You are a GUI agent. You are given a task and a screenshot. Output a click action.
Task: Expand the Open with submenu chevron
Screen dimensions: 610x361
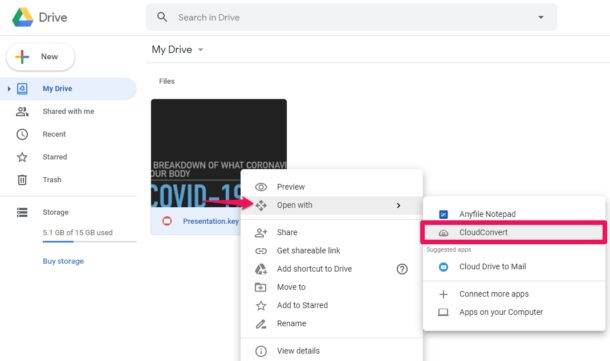tap(398, 205)
